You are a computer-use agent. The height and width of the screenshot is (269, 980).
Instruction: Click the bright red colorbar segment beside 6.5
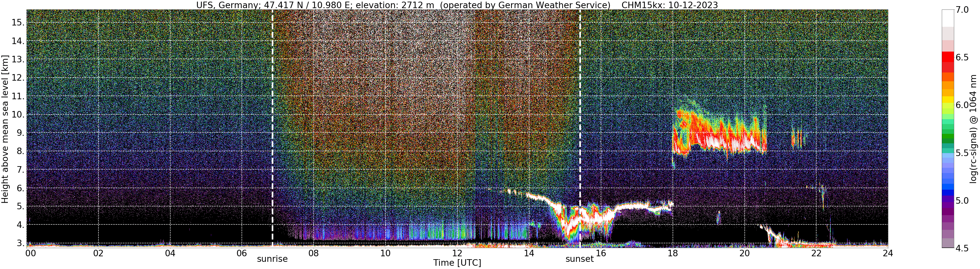coord(948,57)
